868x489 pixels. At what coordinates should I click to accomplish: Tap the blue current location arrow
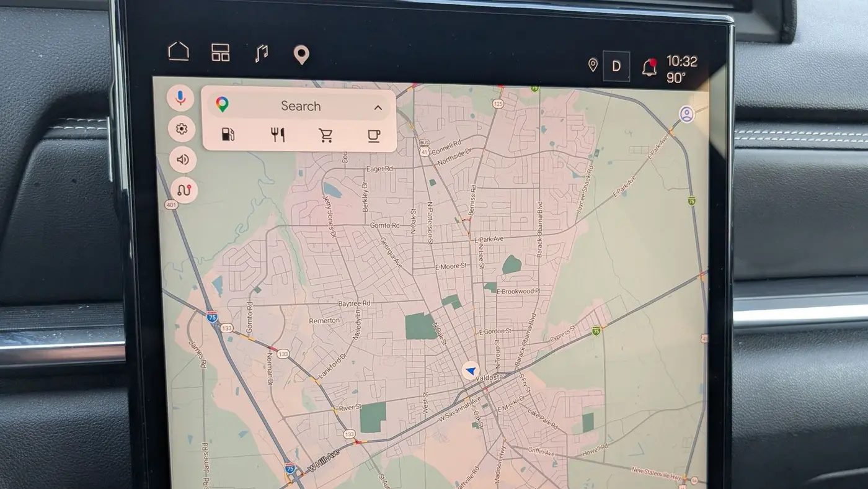pyautogui.click(x=471, y=372)
